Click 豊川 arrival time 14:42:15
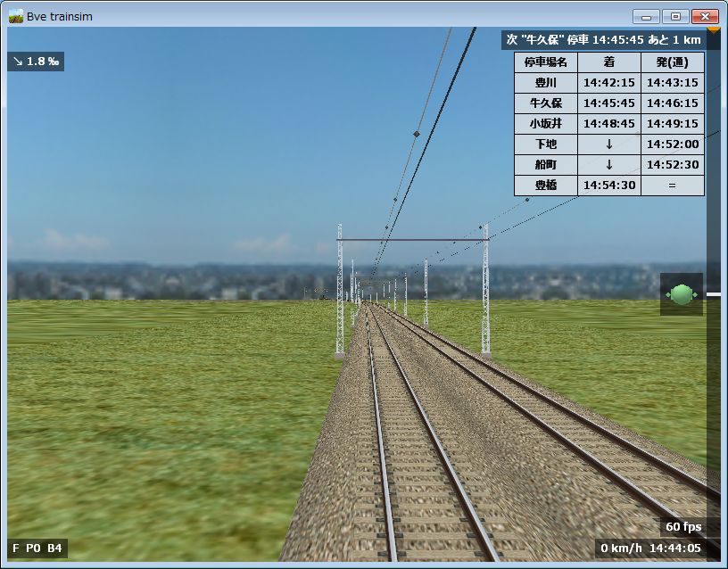 (609, 83)
